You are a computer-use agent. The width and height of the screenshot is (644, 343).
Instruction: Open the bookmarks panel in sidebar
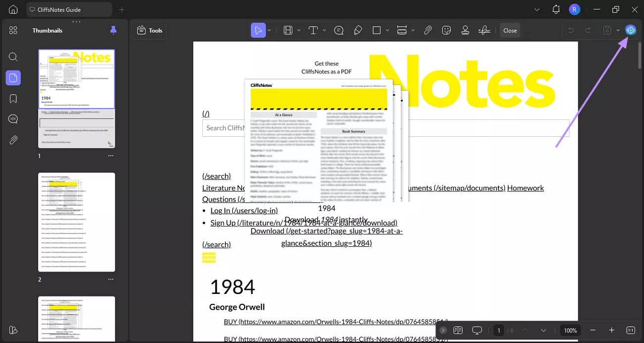pyautogui.click(x=13, y=99)
